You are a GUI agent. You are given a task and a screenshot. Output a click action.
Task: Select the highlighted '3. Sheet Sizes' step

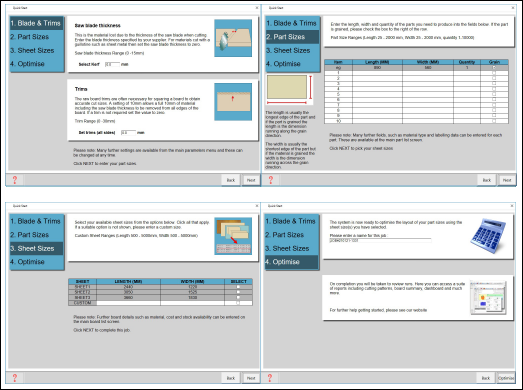point(36,248)
